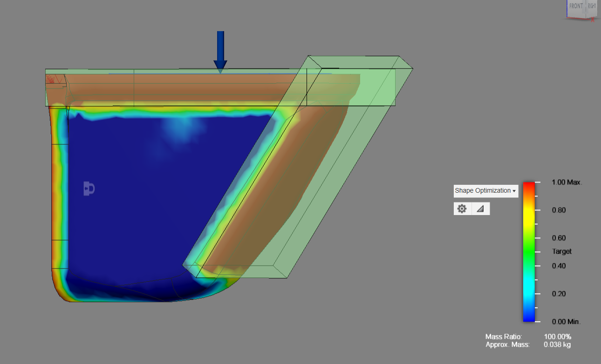Click the legend triangle options icon

pos(480,209)
